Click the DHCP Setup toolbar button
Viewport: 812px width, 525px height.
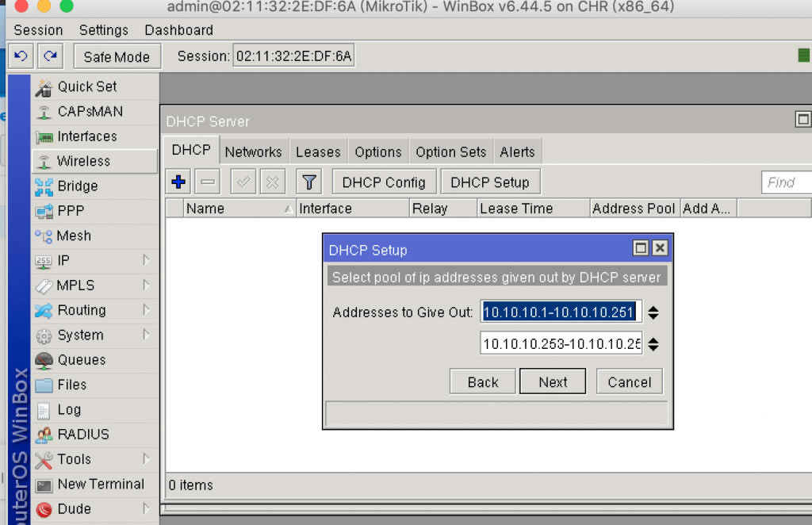click(490, 182)
